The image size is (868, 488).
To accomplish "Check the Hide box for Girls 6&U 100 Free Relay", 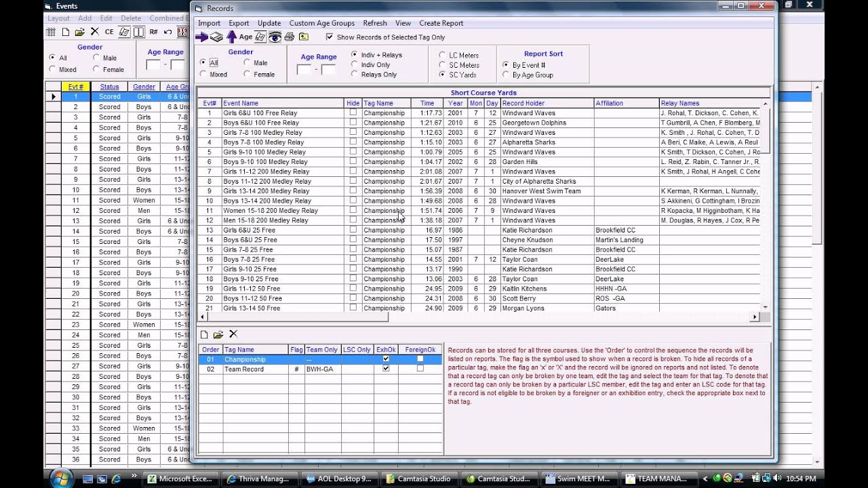I will pos(353,113).
